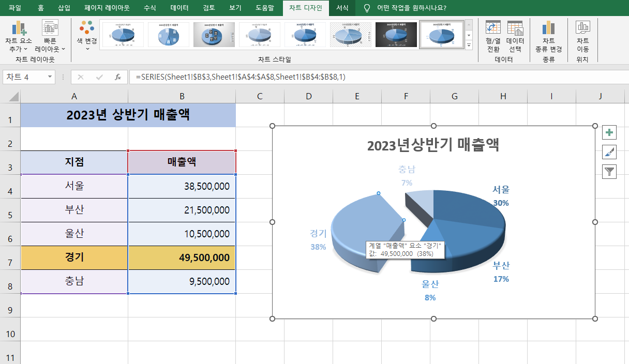
Task: Click the formula bar confirm checkmark
Action: [99, 77]
